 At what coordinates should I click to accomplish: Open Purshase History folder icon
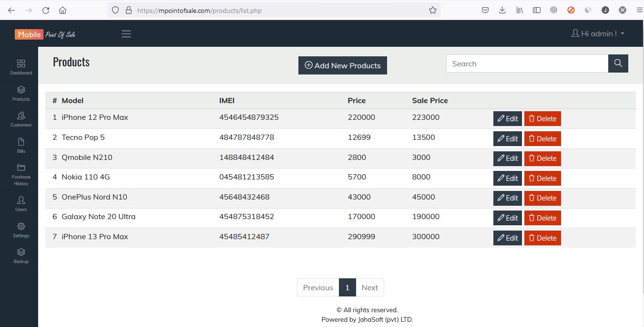click(21, 168)
